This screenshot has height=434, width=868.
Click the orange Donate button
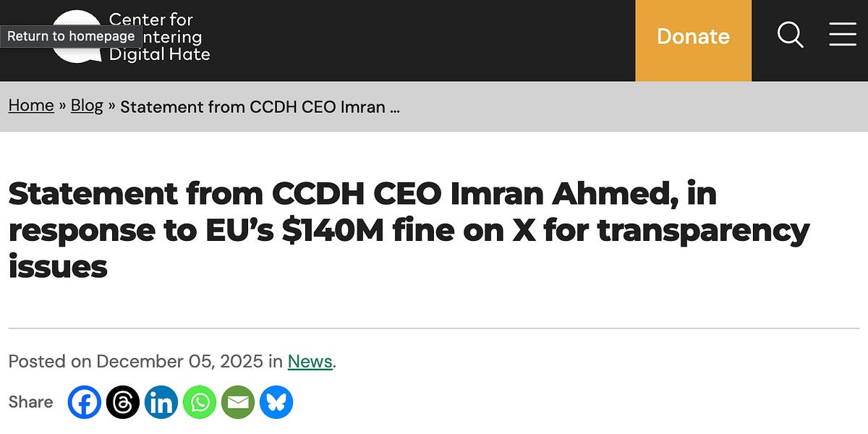692,36
